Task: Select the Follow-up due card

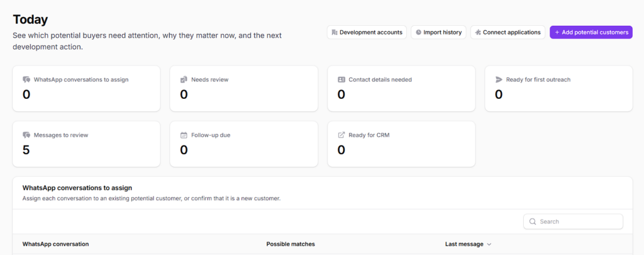Action: [243, 144]
